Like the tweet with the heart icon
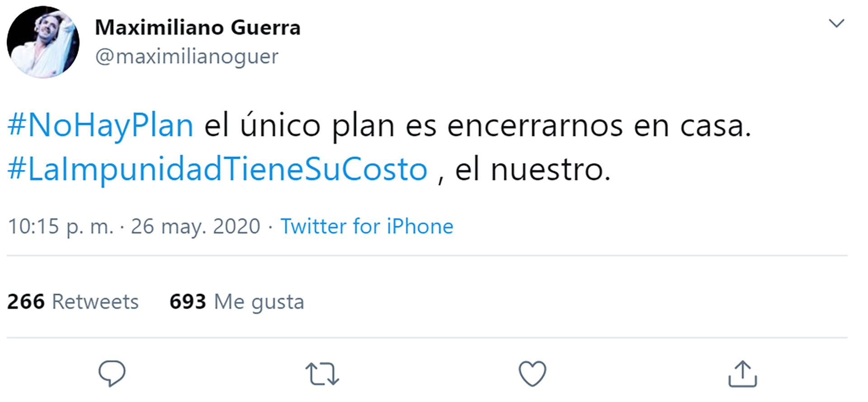The width and height of the screenshot is (868, 402). pyautogui.click(x=532, y=374)
